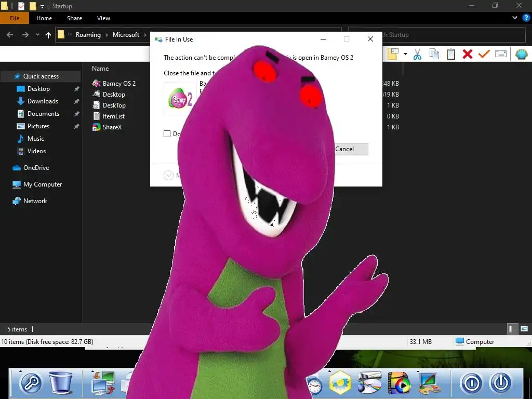This screenshot has width=532, height=399.
Task: Open the clock icon in the dock
Action: tap(315, 386)
